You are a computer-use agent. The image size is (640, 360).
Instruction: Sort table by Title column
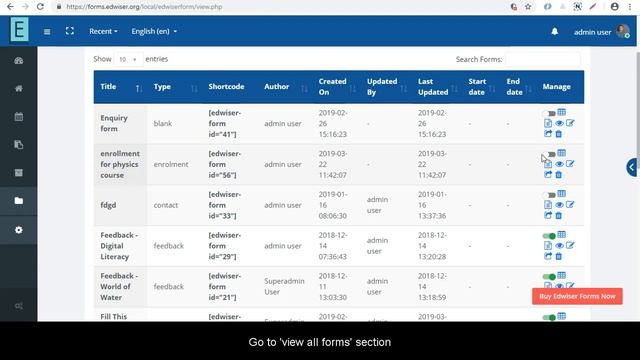click(120, 87)
